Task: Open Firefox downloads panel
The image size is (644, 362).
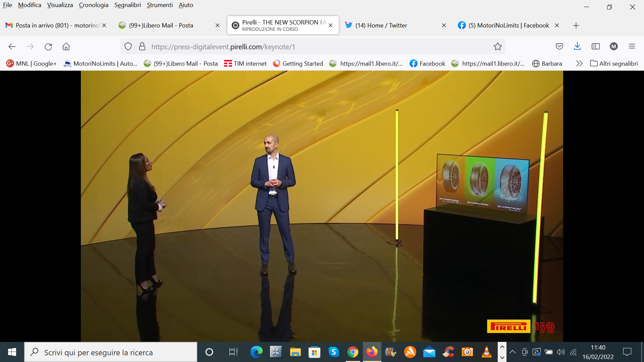Action: click(577, 47)
